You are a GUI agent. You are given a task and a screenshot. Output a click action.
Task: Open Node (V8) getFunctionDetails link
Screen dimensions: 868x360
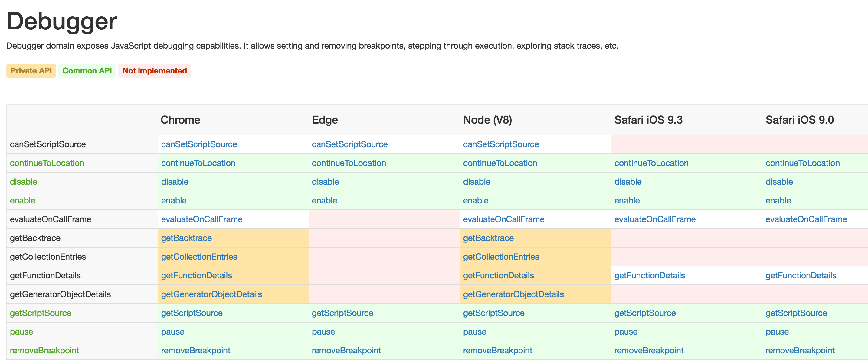498,276
